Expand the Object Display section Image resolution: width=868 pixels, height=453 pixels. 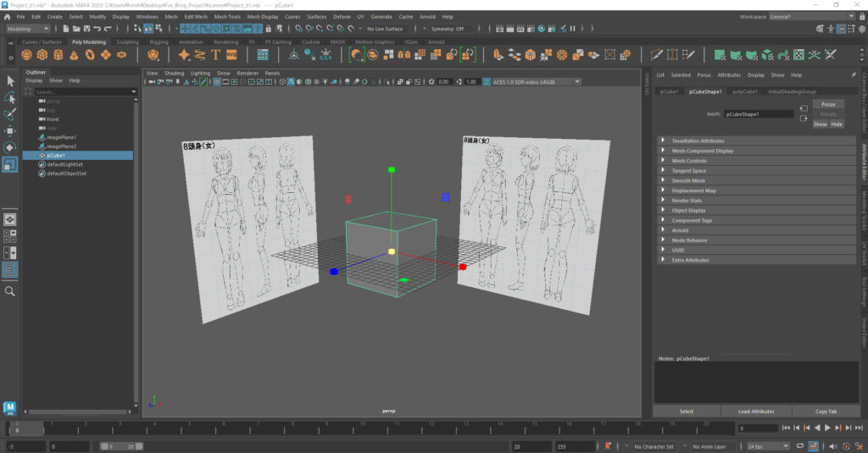click(756, 210)
